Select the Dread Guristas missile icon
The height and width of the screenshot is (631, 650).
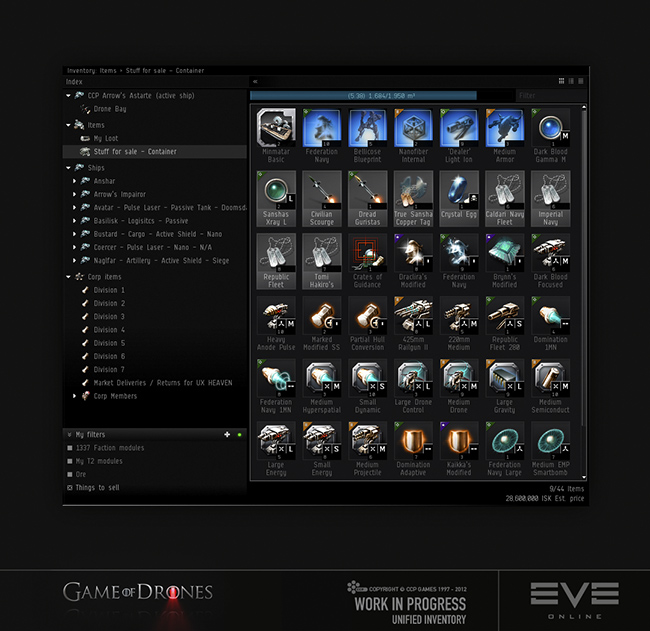pyautogui.click(x=367, y=190)
